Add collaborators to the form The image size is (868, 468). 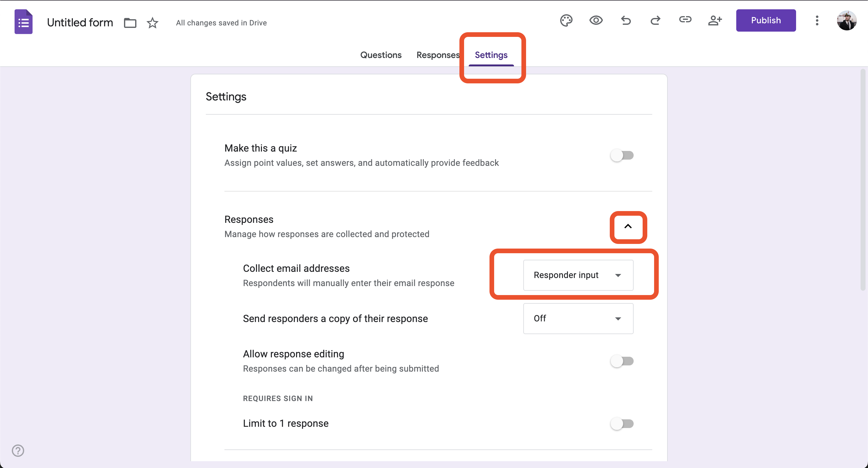(715, 20)
